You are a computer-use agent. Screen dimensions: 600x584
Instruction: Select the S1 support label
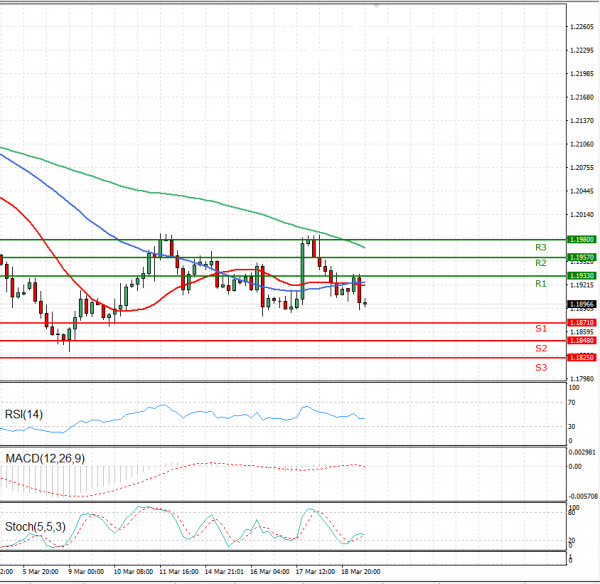coord(541,328)
